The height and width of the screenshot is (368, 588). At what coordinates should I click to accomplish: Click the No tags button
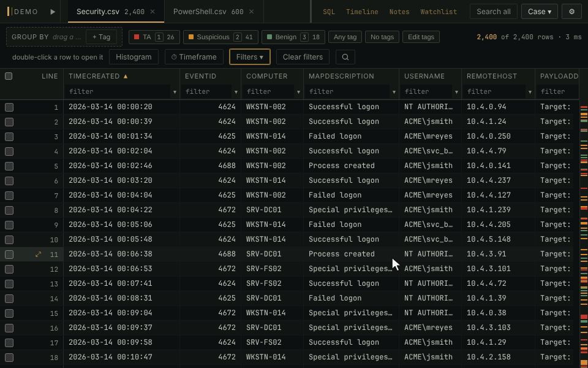(382, 37)
